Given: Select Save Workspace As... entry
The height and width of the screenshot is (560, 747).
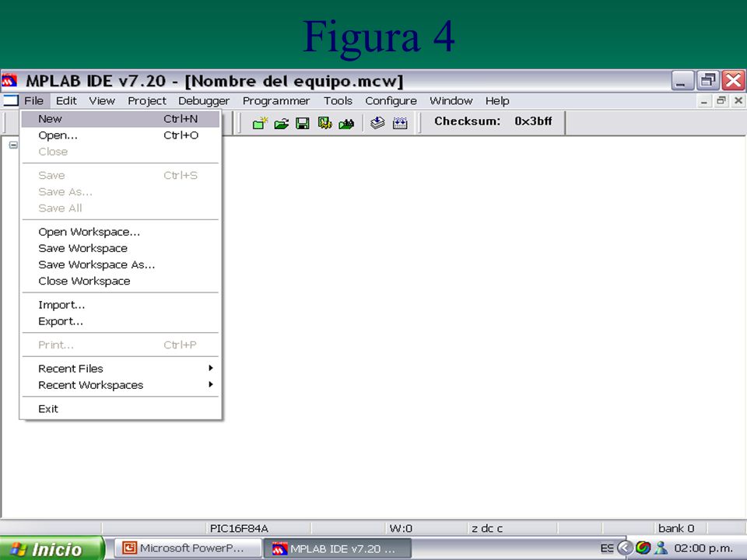Looking at the screenshot, I should pyautogui.click(x=121, y=264).
